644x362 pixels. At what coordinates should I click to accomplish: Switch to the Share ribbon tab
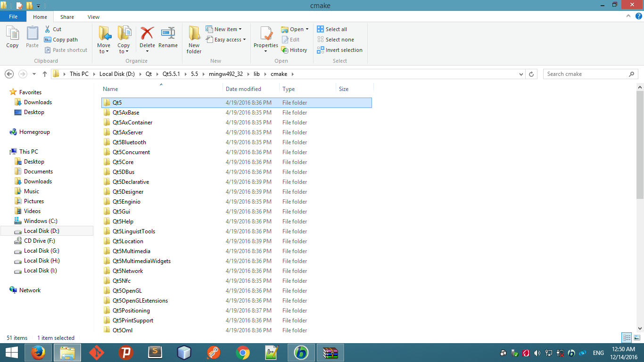click(x=67, y=17)
